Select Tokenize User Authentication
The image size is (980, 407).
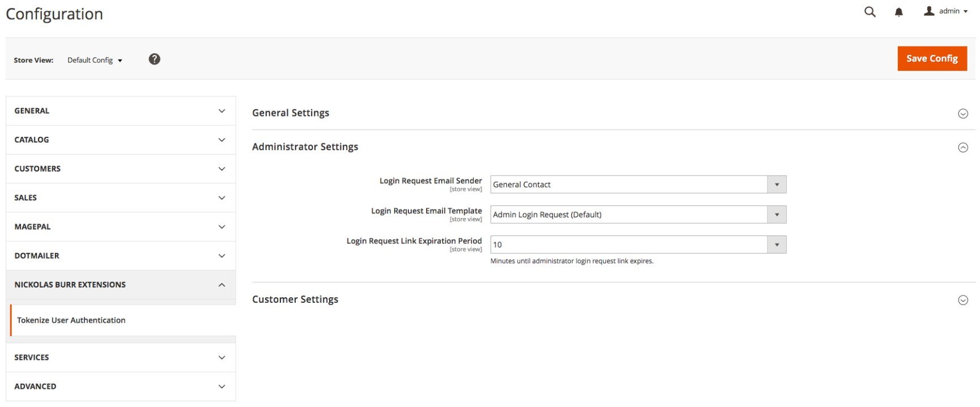pyautogui.click(x=123, y=320)
